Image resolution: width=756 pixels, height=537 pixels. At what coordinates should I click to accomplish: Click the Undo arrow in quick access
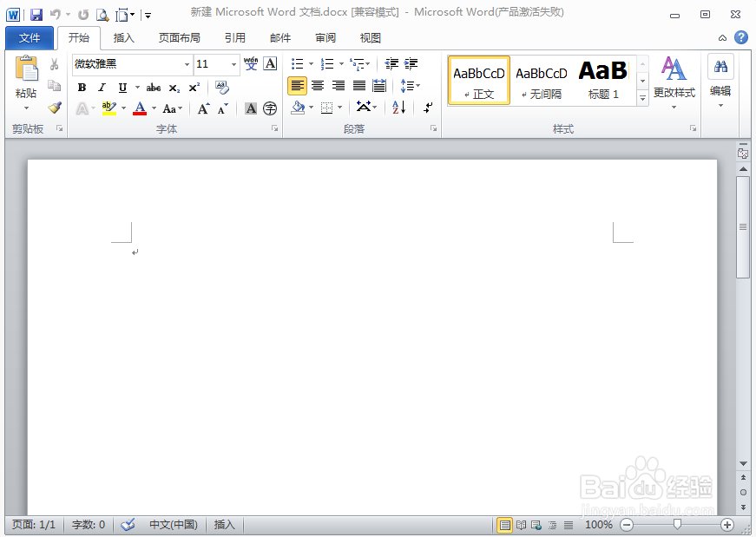[x=56, y=15]
